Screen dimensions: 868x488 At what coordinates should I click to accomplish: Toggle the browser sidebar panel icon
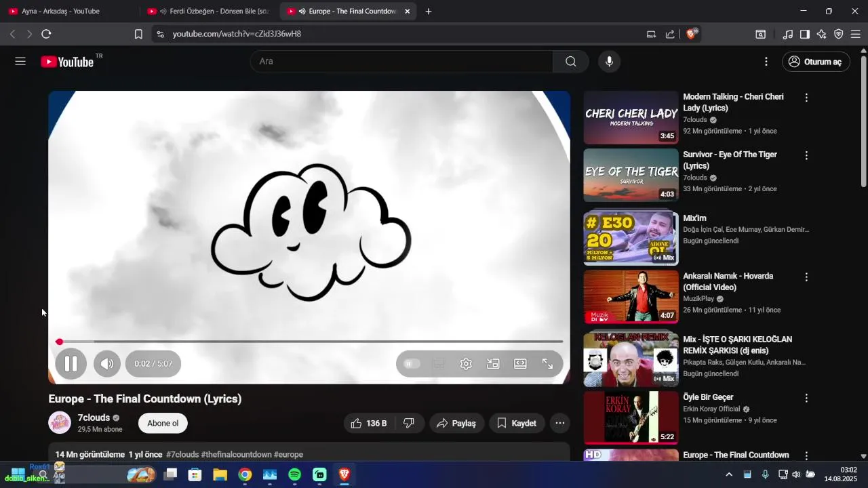click(x=805, y=34)
